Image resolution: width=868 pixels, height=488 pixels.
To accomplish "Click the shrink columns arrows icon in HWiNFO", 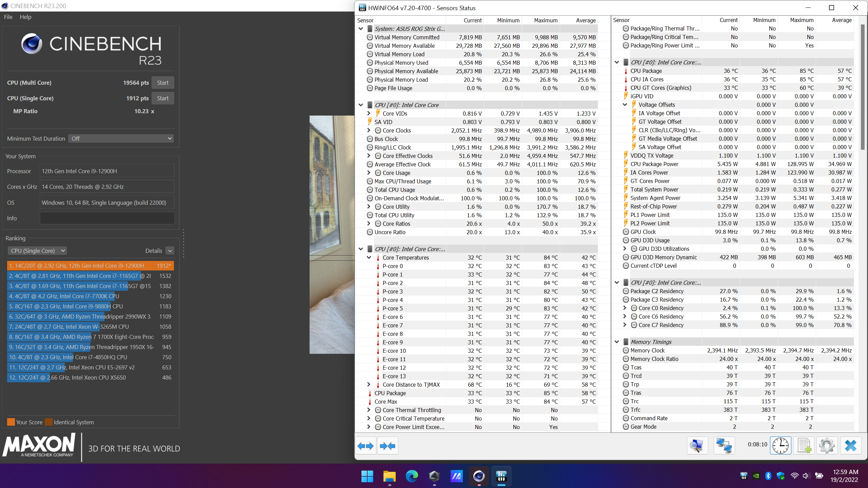I will (388, 446).
